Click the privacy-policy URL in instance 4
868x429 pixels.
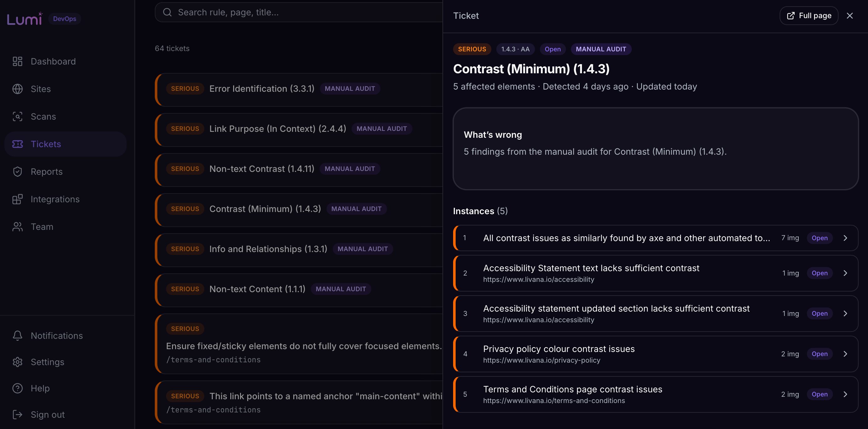point(541,360)
